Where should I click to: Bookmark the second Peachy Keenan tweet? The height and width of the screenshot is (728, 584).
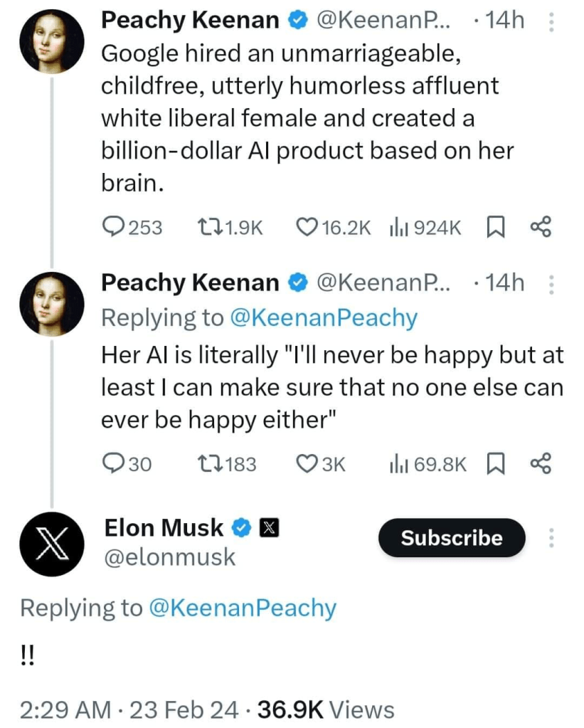coord(494,464)
